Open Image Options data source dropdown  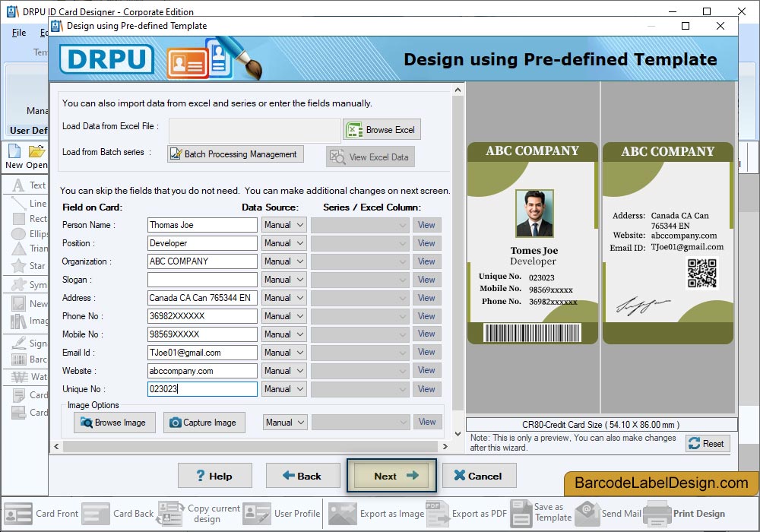285,423
